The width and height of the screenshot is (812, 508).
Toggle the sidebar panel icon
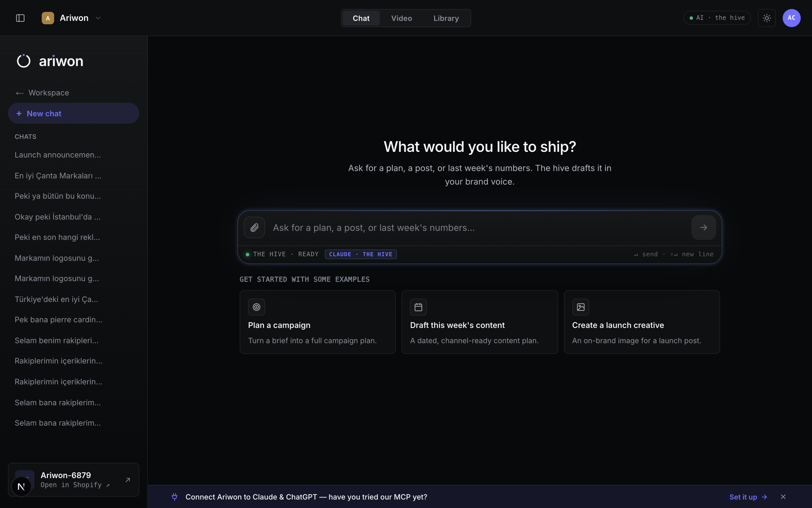point(20,18)
